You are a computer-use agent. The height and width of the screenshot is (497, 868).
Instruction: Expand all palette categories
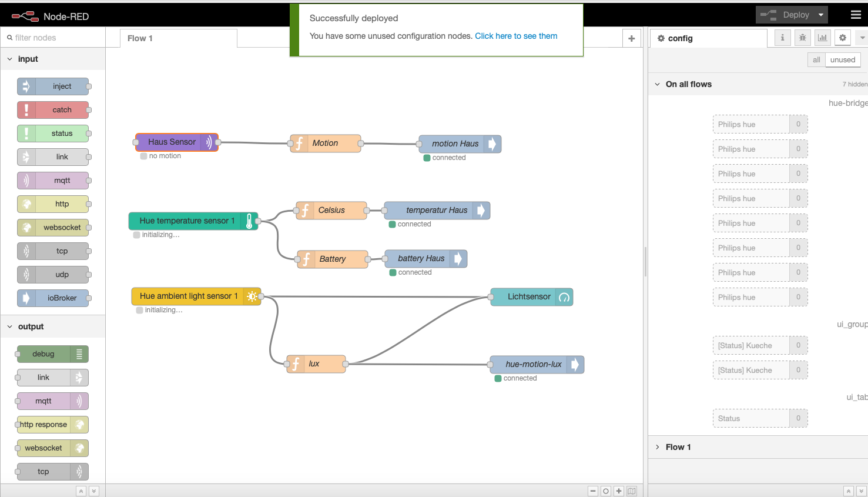tap(93, 491)
